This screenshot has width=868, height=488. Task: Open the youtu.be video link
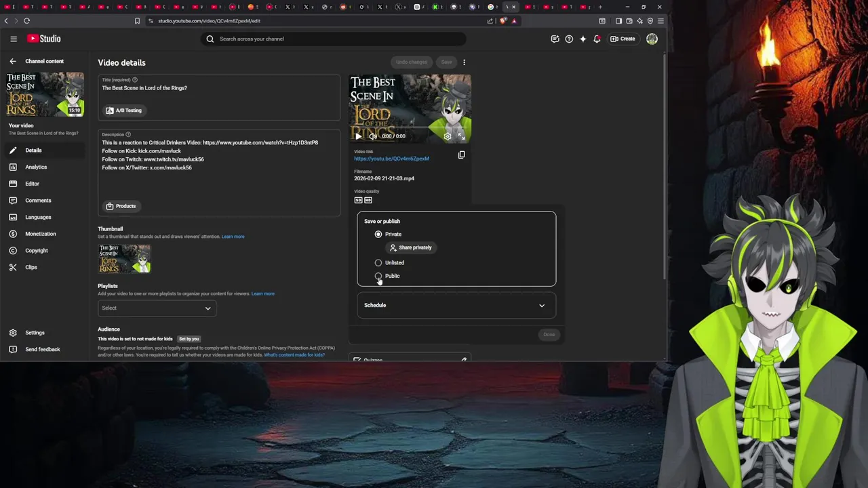click(x=391, y=159)
